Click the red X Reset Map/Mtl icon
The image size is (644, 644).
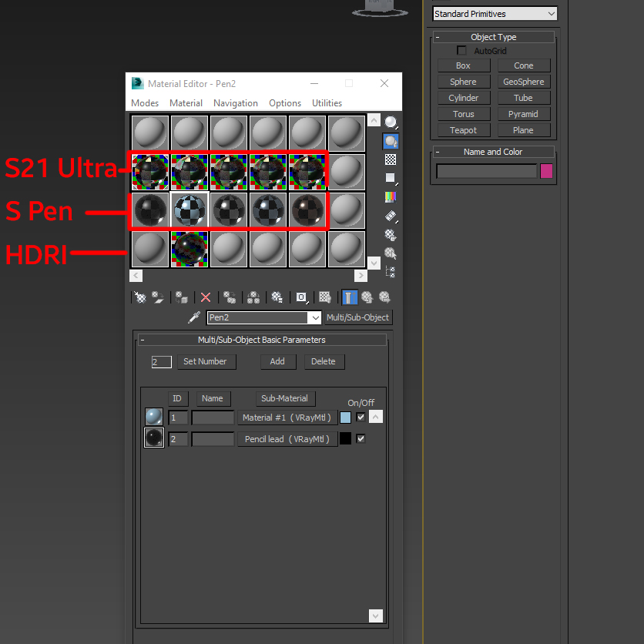pos(206,297)
